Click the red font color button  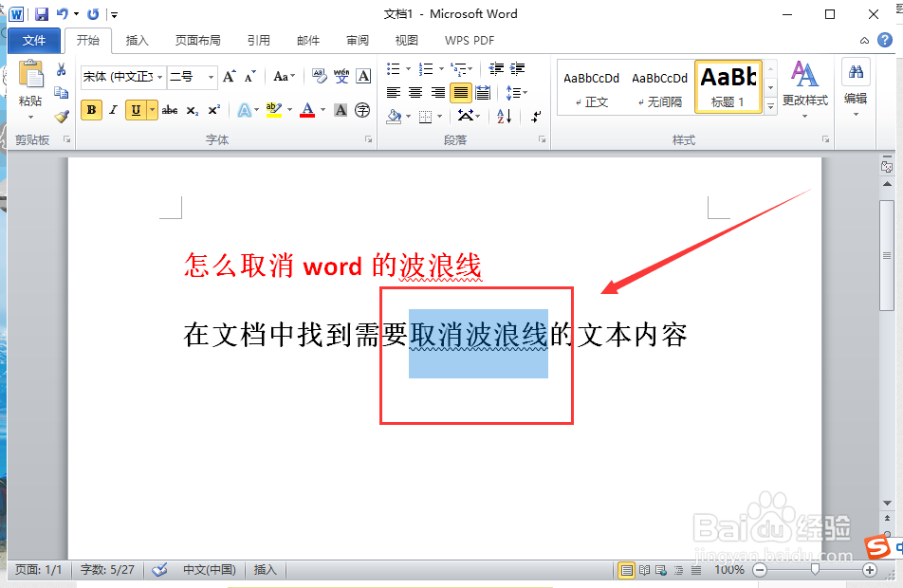[x=307, y=110]
